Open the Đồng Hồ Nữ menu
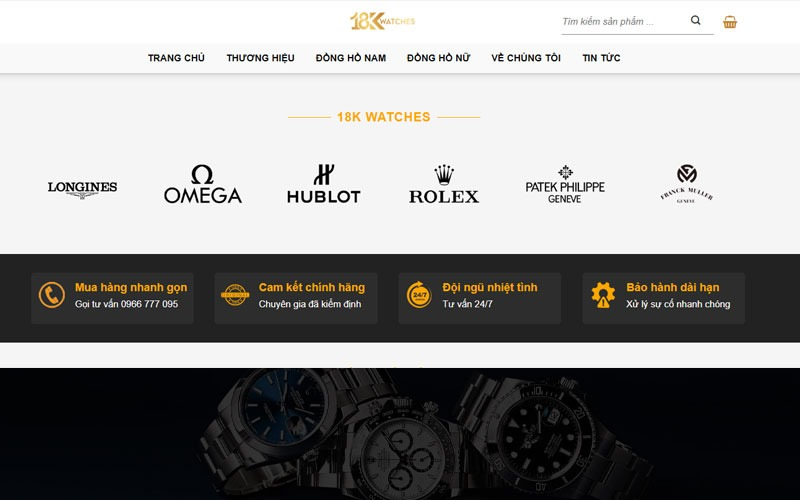 (x=438, y=58)
